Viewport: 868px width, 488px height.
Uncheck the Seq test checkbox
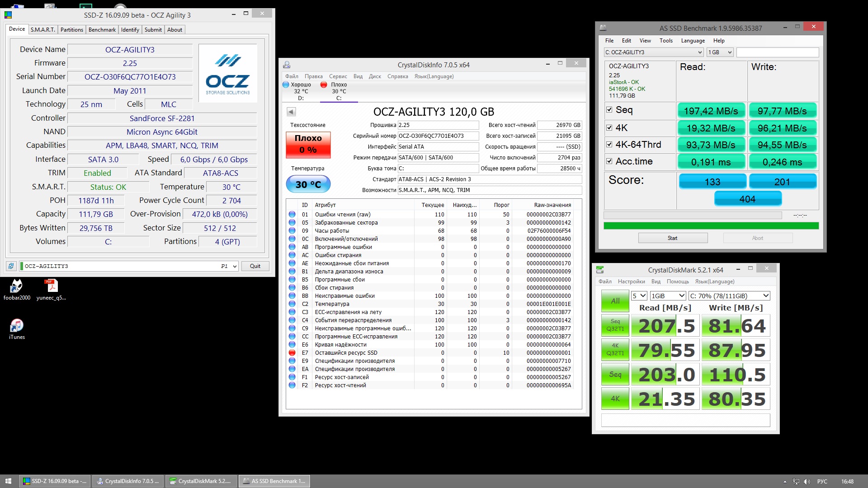(609, 110)
